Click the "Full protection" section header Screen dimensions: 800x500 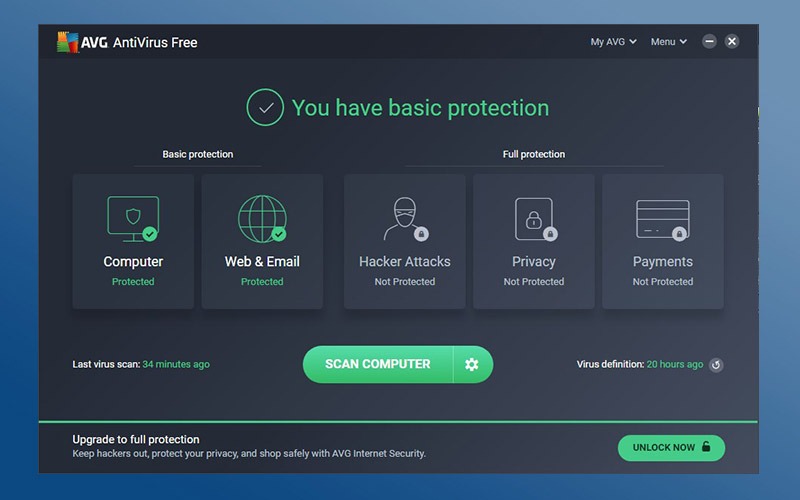click(x=534, y=154)
